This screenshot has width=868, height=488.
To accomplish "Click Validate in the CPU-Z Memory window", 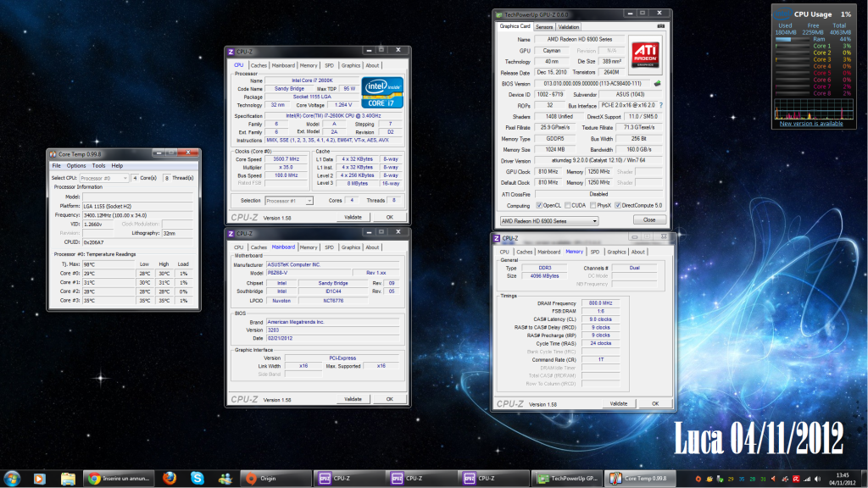I will tap(618, 404).
